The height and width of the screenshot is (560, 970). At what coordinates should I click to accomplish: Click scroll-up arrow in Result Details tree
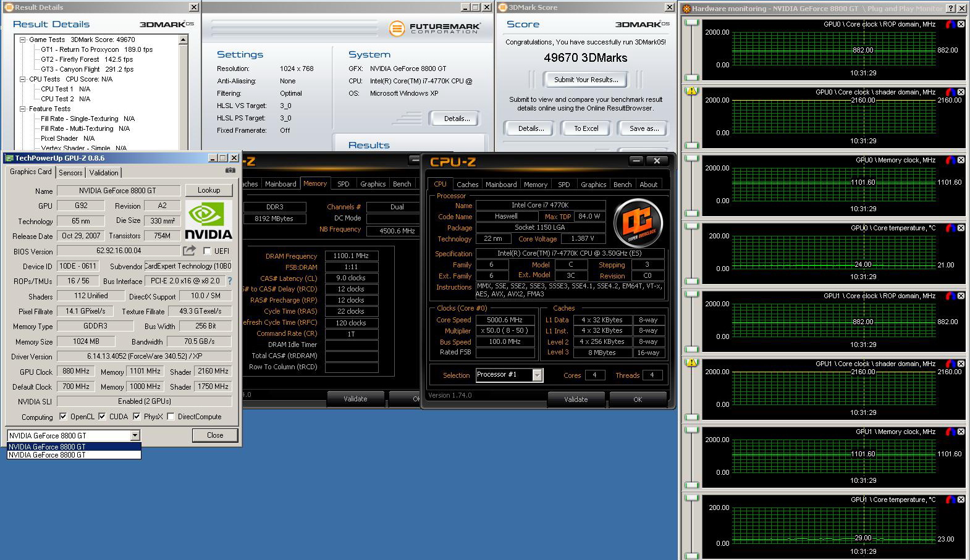point(183,40)
